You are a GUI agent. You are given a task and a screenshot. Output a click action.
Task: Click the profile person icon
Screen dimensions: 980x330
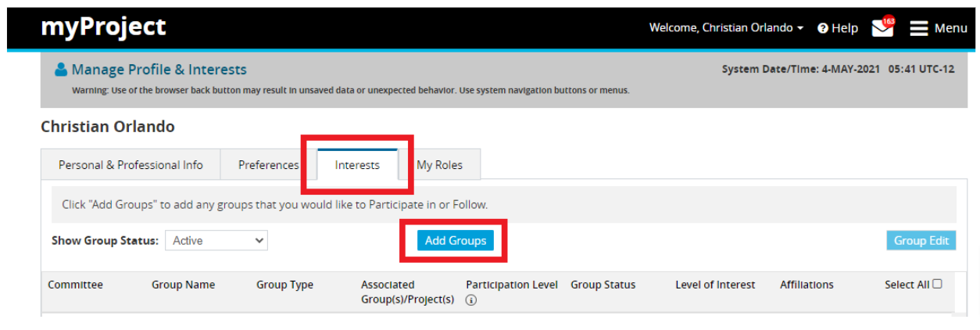pyautogui.click(x=61, y=70)
